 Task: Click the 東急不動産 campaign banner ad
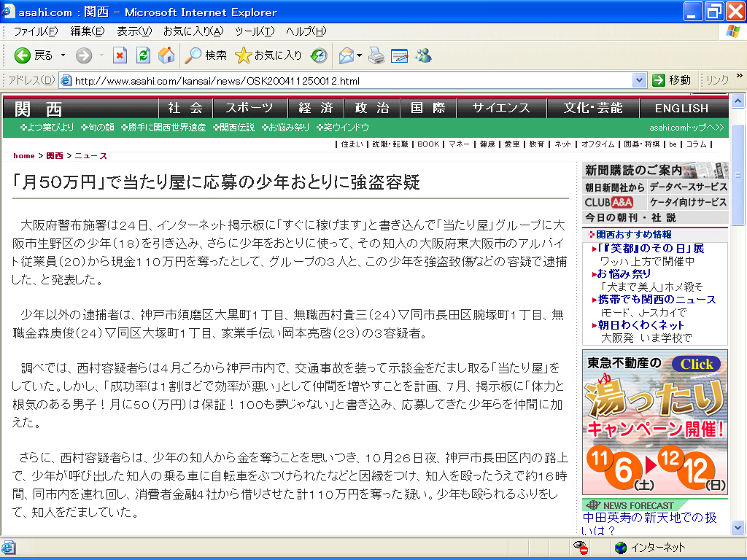pyautogui.click(x=654, y=421)
